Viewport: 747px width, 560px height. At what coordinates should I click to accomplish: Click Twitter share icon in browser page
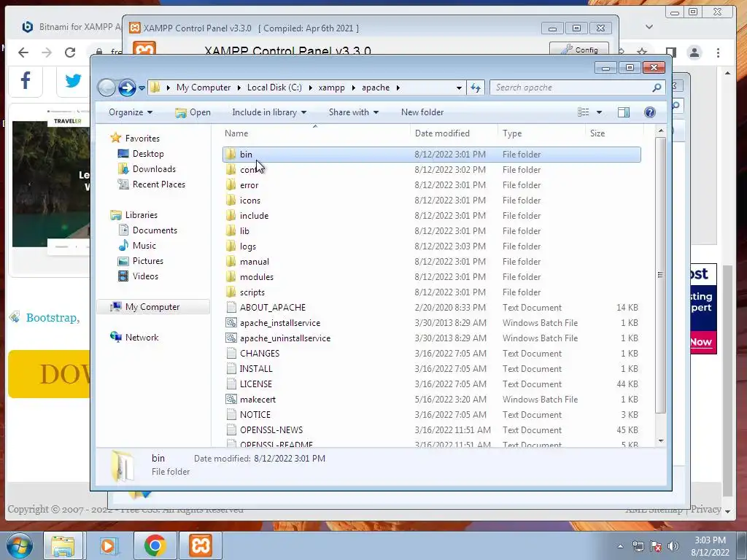(73, 80)
